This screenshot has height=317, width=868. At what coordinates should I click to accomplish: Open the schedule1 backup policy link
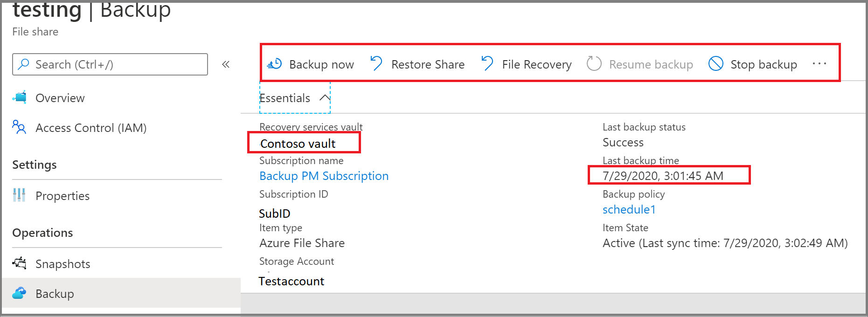coord(629,209)
